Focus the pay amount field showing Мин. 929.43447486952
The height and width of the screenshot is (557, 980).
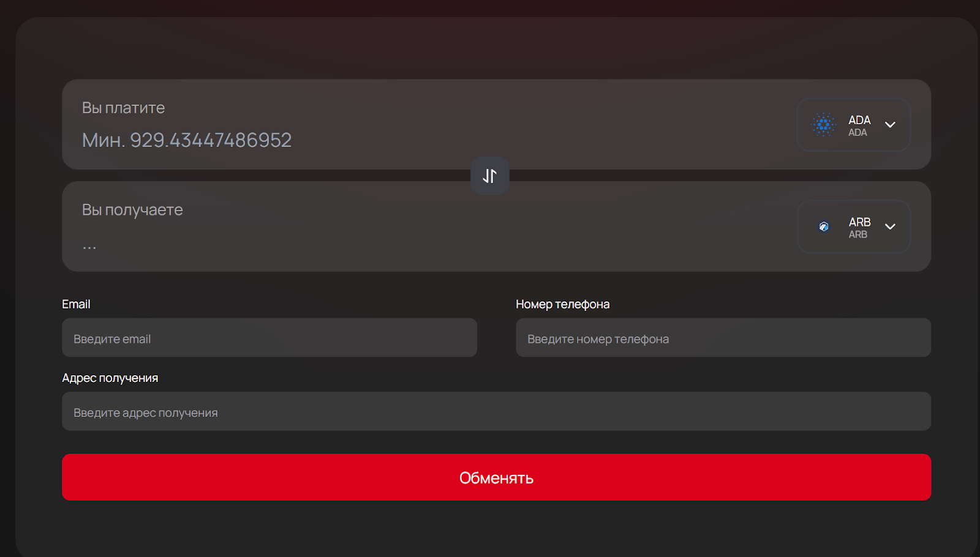tap(187, 140)
